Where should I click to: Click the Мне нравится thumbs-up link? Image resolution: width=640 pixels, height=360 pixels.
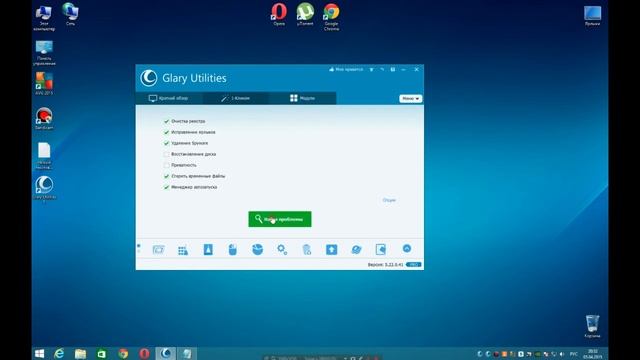pyautogui.click(x=346, y=69)
